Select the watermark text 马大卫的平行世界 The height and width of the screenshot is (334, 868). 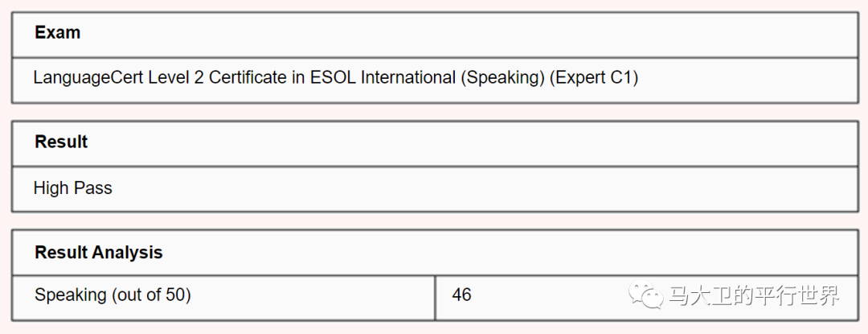pyautogui.click(x=754, y=296)
